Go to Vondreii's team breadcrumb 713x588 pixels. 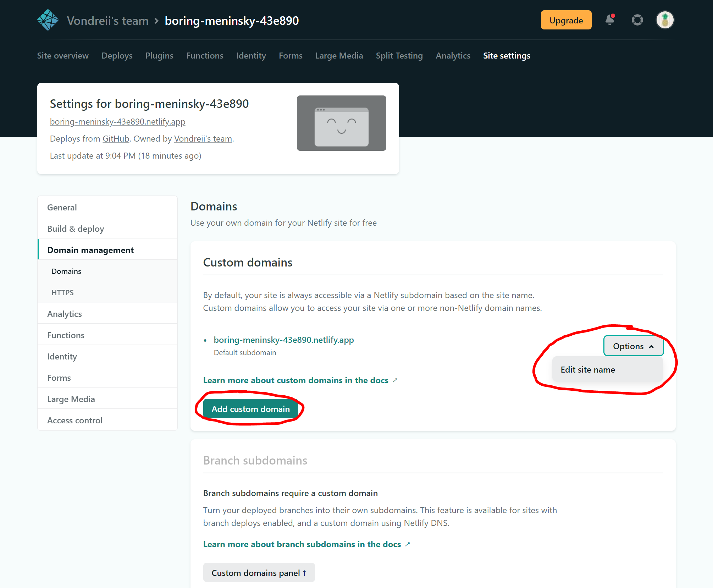click(x=108, y=21)
